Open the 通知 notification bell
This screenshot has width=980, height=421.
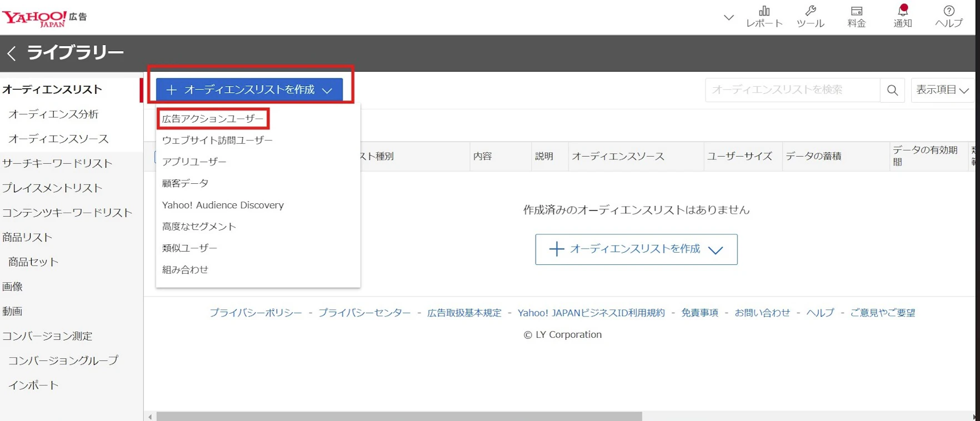pos(903,17)
